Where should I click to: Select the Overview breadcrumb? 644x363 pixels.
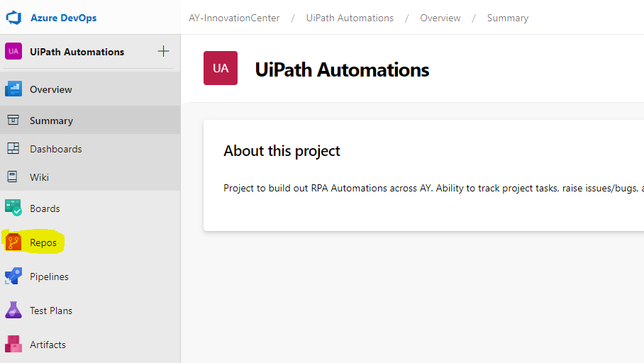pos(440,18)
